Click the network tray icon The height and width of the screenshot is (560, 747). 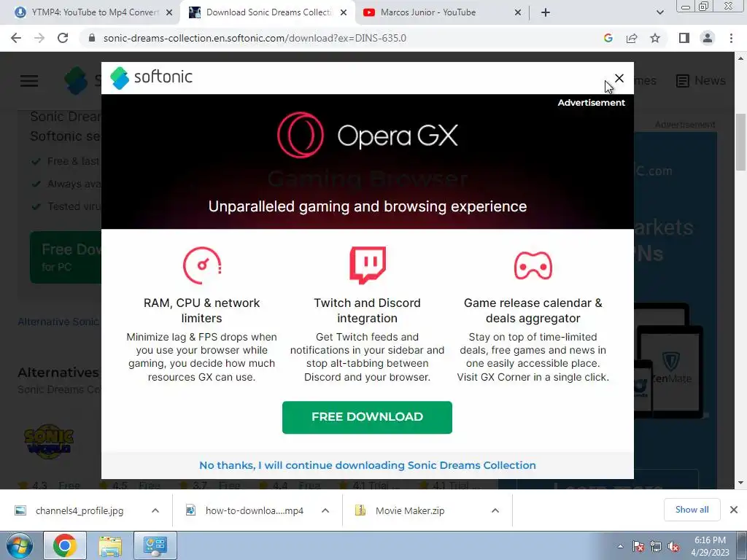pos(656,546)
